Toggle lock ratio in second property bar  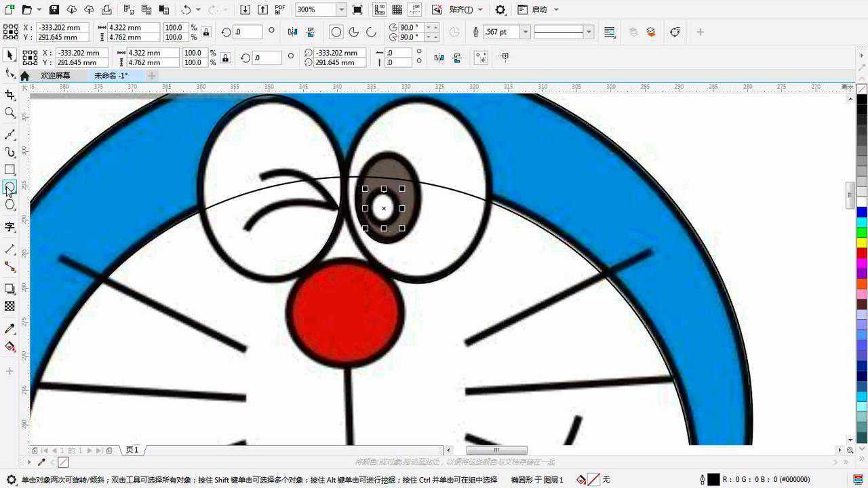click(225, 58)
